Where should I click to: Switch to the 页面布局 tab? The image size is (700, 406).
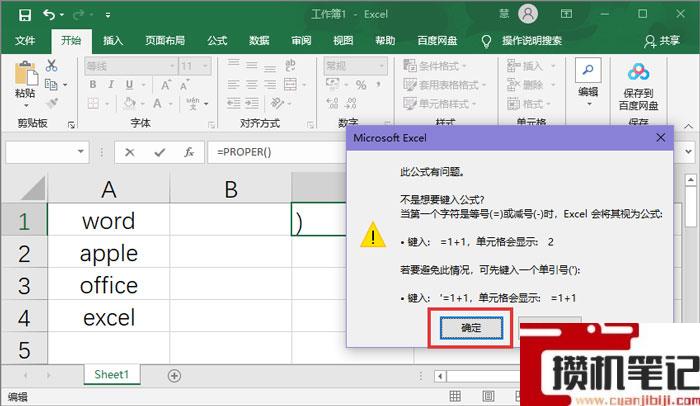pos(165,41)
